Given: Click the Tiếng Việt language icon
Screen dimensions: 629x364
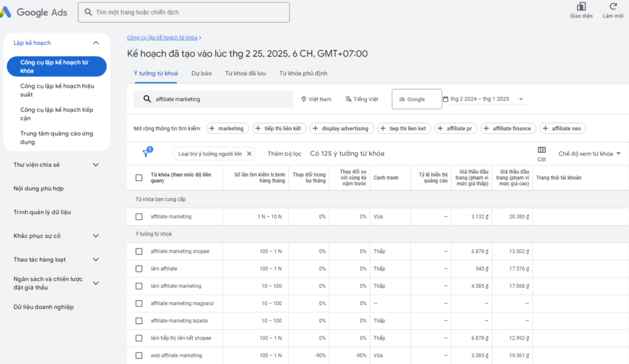Looking at the screenshot, I should (x=348, y=99).
